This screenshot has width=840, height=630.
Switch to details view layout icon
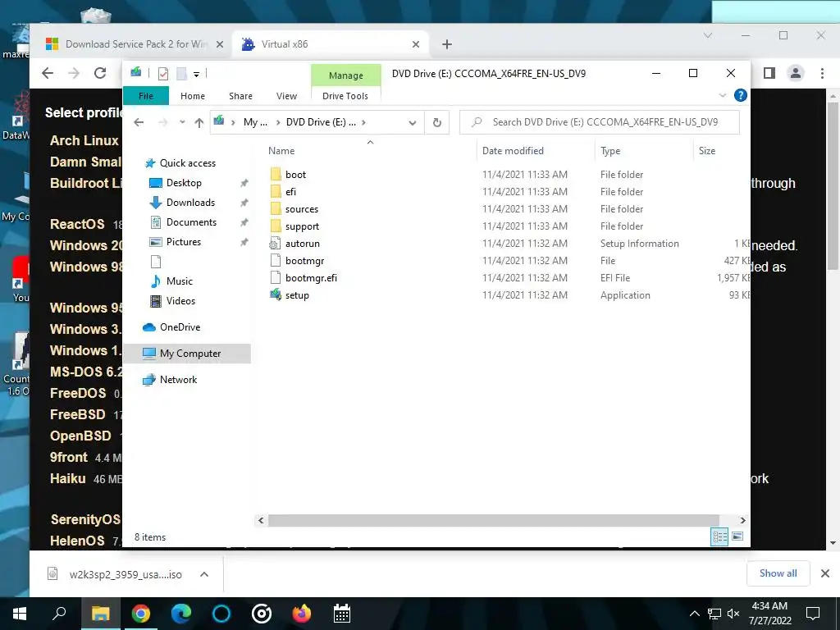(719, 536)
